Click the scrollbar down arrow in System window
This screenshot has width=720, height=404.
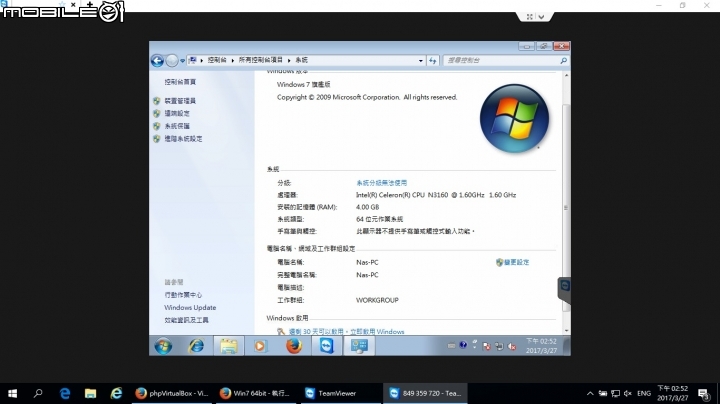[x=566, y=331]
